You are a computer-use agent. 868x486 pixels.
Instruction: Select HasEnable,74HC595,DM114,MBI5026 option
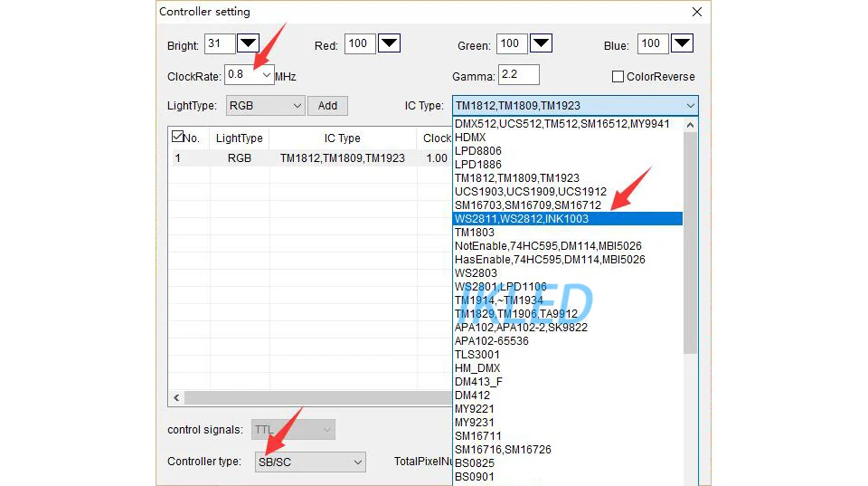coord(568,260)
